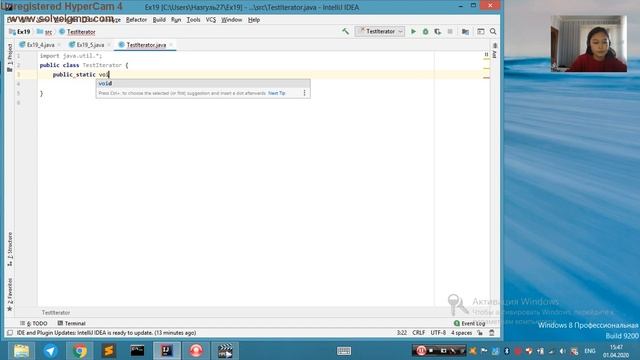Click the read-only lock icon in status bar
Viewport: 640px width, 360px height.
pyautogui.click(x=480, y=333)
